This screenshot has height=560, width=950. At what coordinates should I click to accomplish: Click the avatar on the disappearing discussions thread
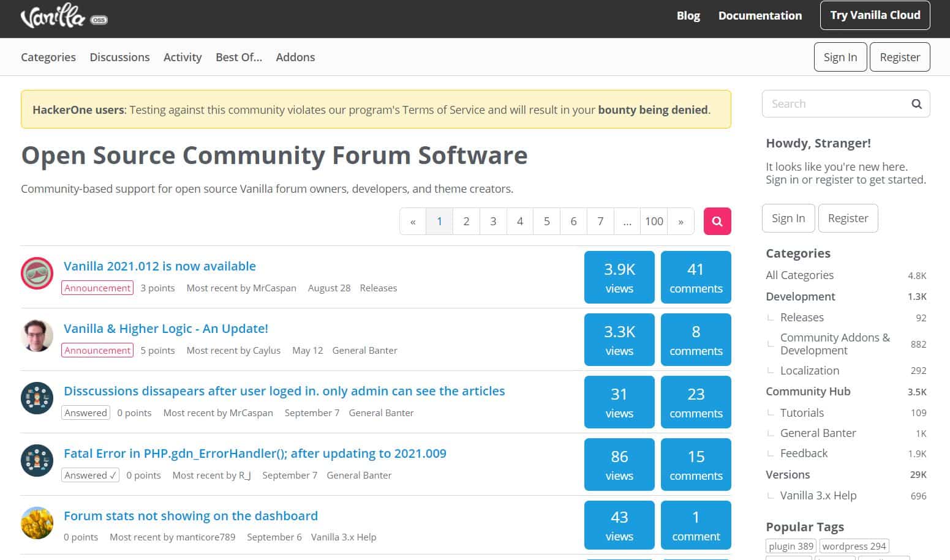click(x=37, y=398)
